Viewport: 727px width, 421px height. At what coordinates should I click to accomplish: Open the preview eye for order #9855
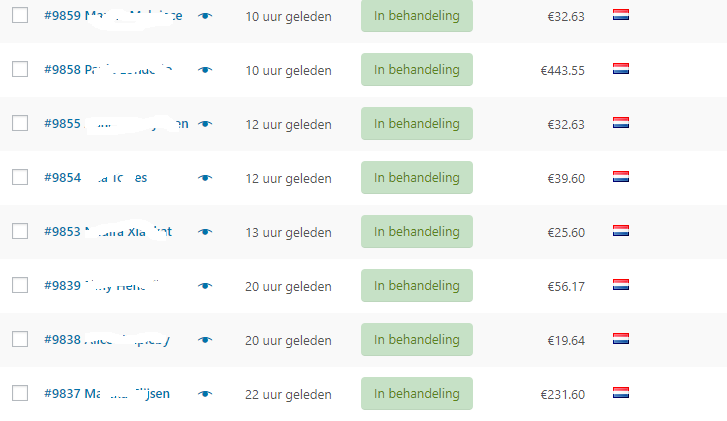coord(205,124)
